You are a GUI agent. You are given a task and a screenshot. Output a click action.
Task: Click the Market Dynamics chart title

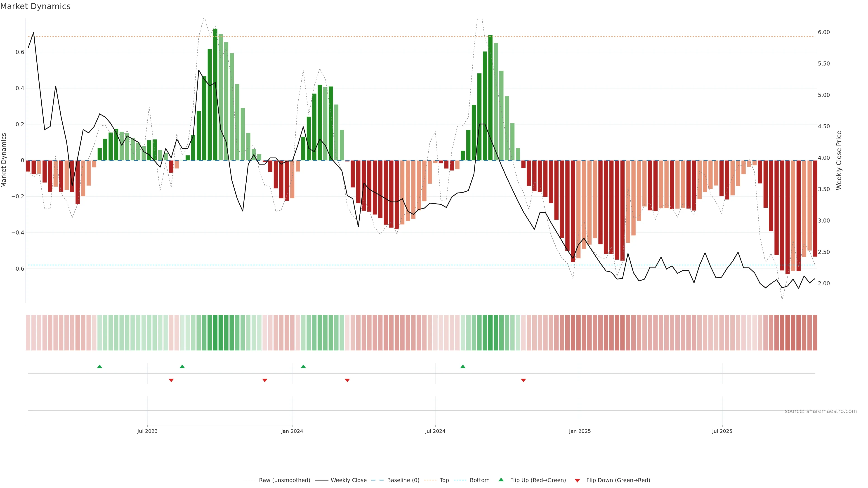click(x=35, y=6)
